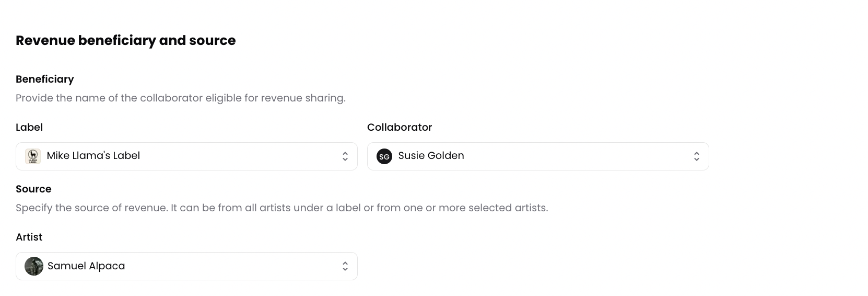This screenshot has width=868, height=296.
Task: Click the up-down chevron in Collaborator field
Action: coord(696,156)
